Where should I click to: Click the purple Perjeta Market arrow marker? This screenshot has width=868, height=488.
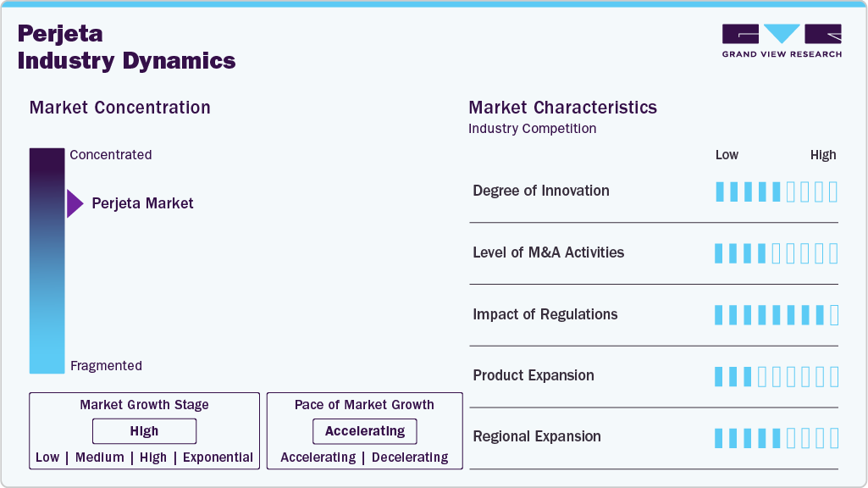pos(75,203)
